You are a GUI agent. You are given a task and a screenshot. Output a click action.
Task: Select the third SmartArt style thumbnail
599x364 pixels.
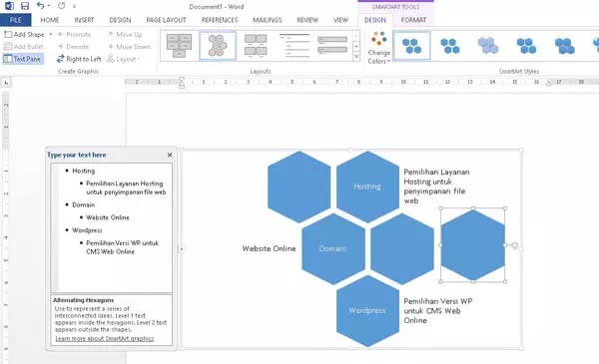pyautogui.click(x=488, y=46)
